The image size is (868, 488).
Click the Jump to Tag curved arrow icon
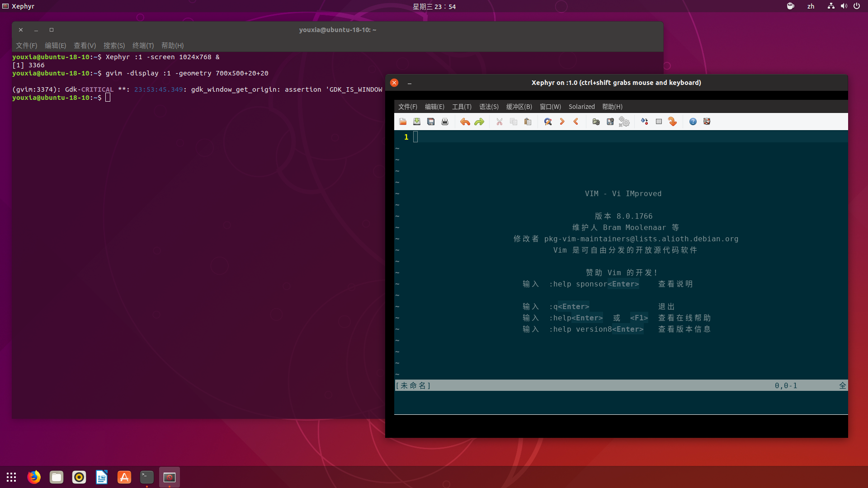pyautogui.click(x=673, y=122)
